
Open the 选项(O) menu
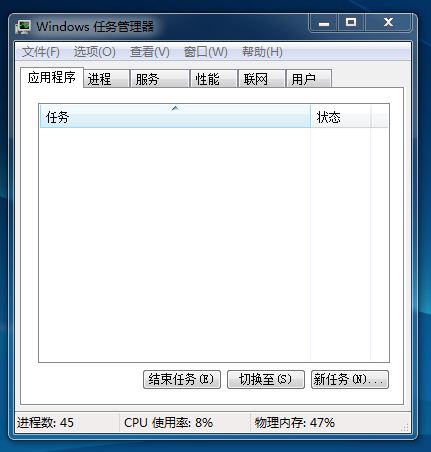pyautogui.click(x=95, y=52)
